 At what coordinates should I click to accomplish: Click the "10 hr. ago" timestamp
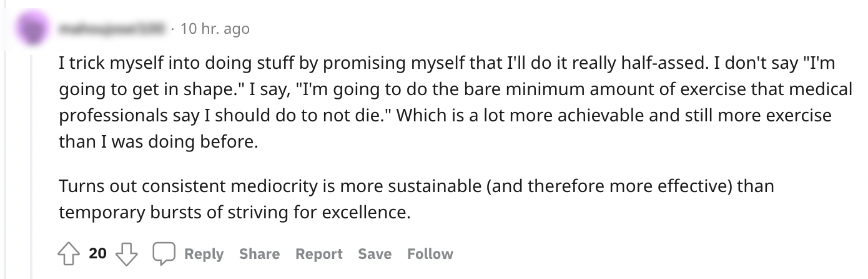[x=214, y=29]
